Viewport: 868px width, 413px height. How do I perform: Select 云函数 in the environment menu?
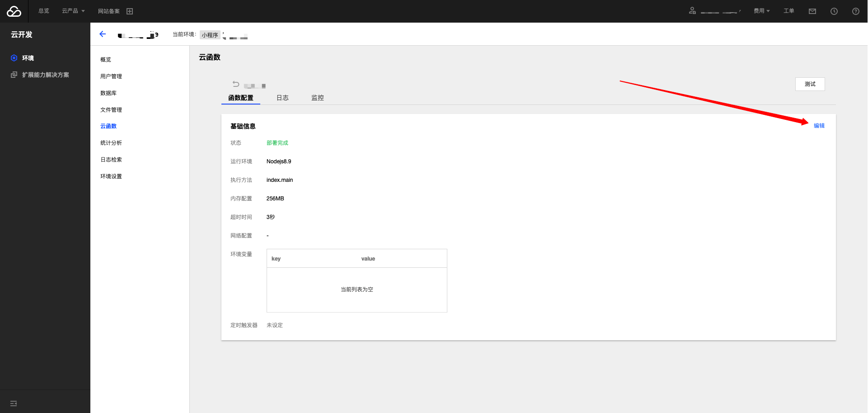(108, 126)
